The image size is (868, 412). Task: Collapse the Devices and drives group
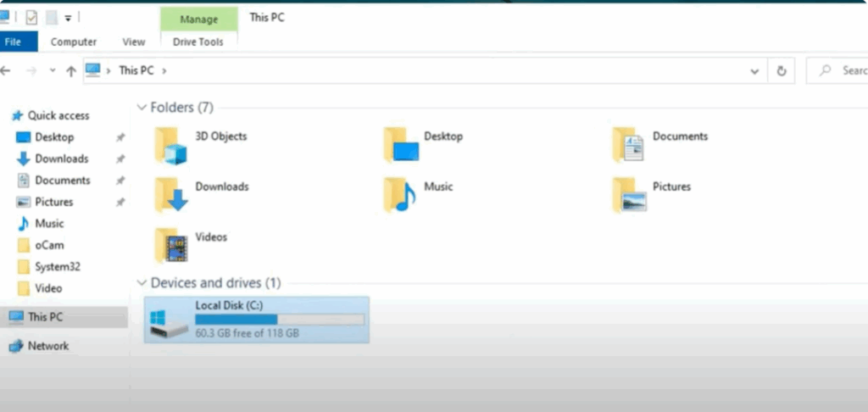pyautogui.click(x=142, y=283)
